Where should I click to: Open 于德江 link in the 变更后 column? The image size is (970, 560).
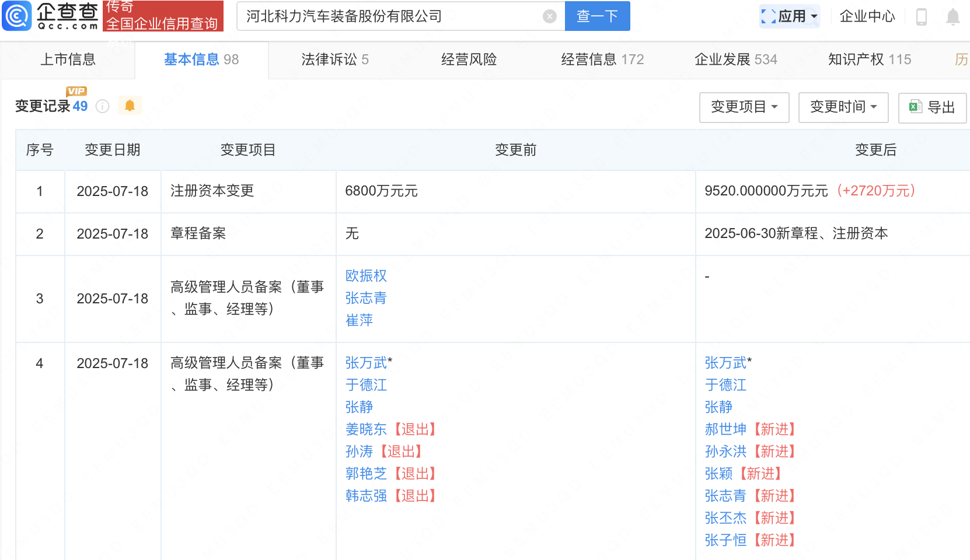(725, 385)
